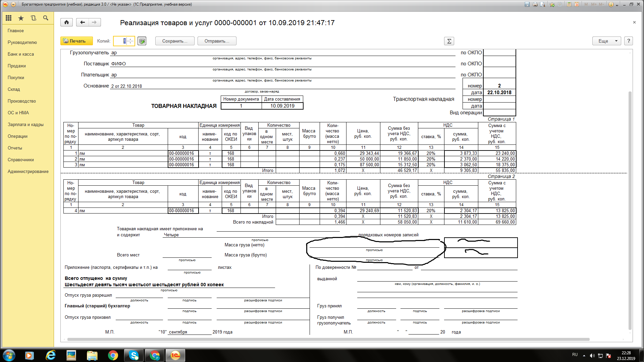Open the sections grid menu icon
This screenshot has height=362, width=644.
(9, 18)
